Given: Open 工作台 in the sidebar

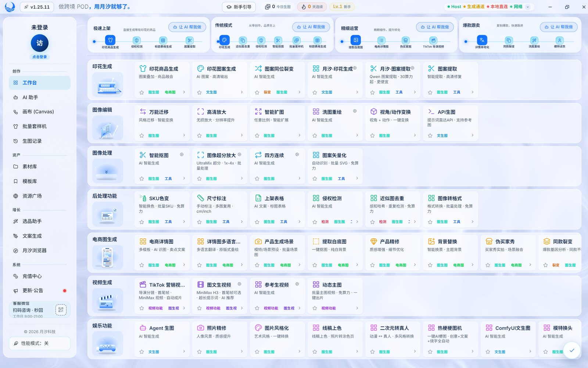Looking at the screenshot, I should tap(40, 83).
